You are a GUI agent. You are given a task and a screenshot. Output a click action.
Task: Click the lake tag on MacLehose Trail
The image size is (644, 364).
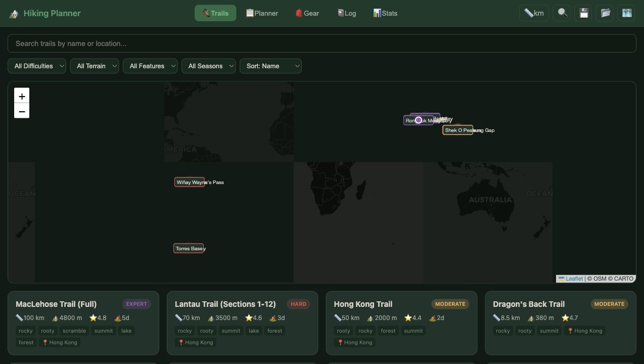click(126, 331)
